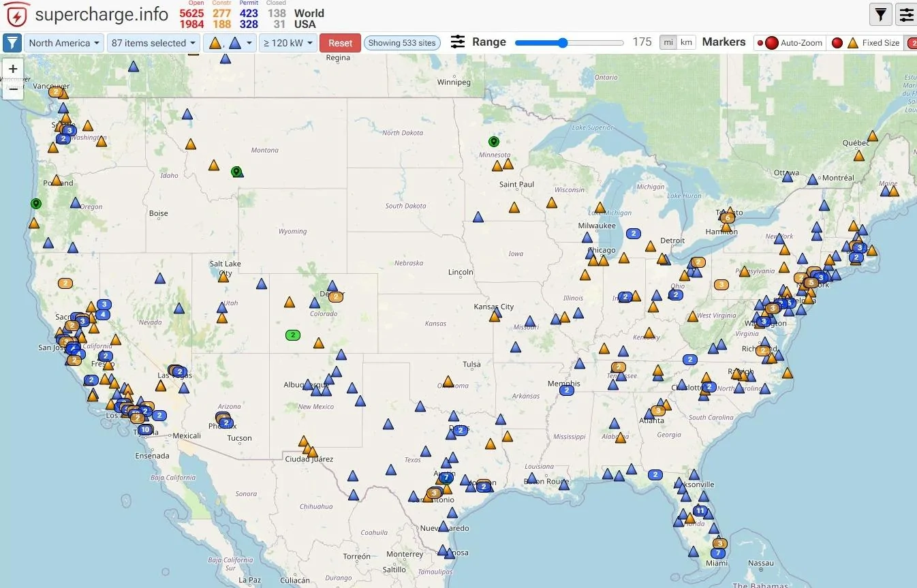Open the blue 10 cluster near Tijuana
This screenshot has height=588, width=917.
pyautogui.click(x=145, y=430)
